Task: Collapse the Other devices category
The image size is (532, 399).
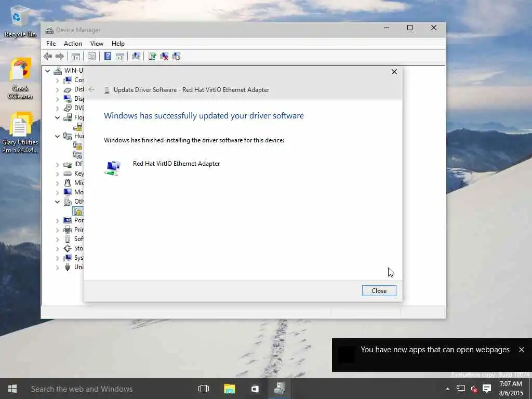Action: pos(57,202)
